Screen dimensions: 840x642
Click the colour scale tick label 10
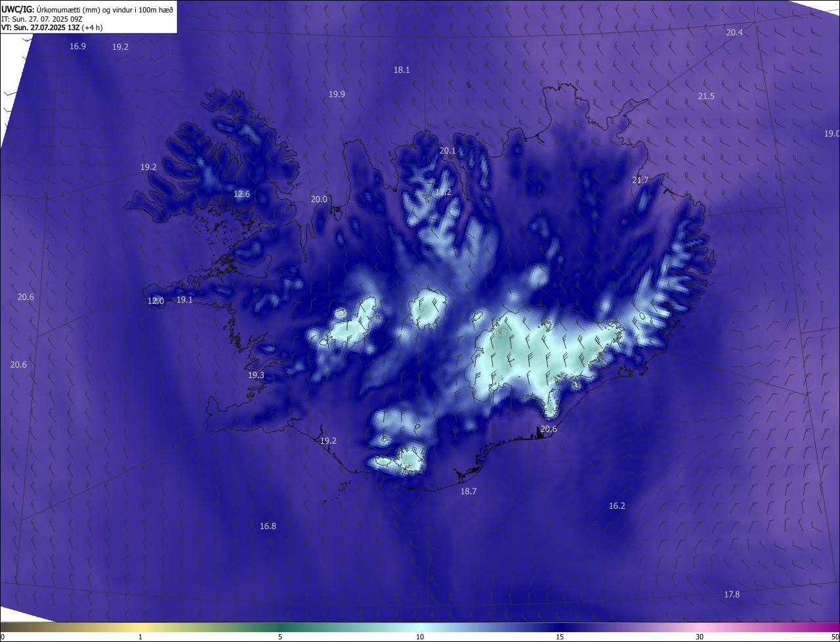420,637
